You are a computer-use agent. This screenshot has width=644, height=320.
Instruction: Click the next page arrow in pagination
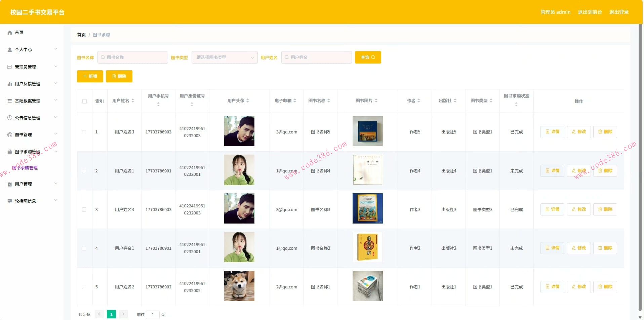(x=123, y=314)
